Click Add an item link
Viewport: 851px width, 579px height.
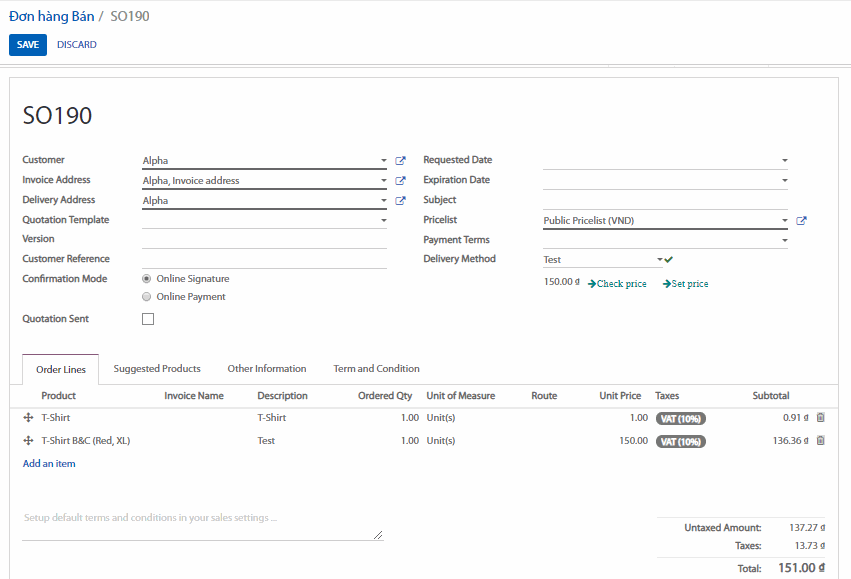pos(49,464)
